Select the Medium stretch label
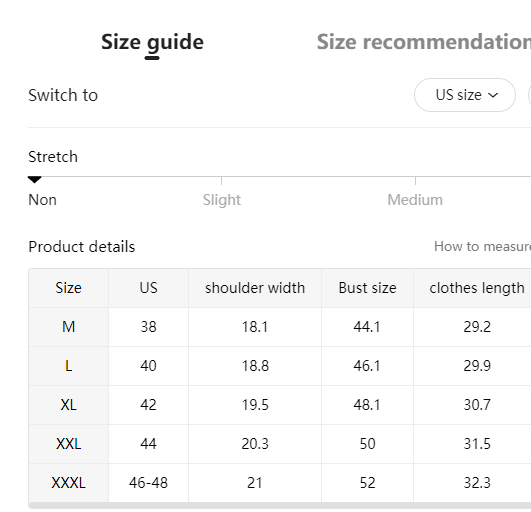531x512 pixels. (x=415, y=200)
